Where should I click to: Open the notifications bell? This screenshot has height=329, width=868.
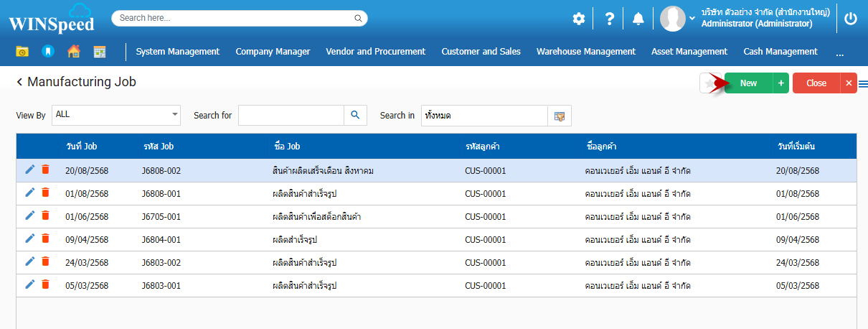click(638, 19)
